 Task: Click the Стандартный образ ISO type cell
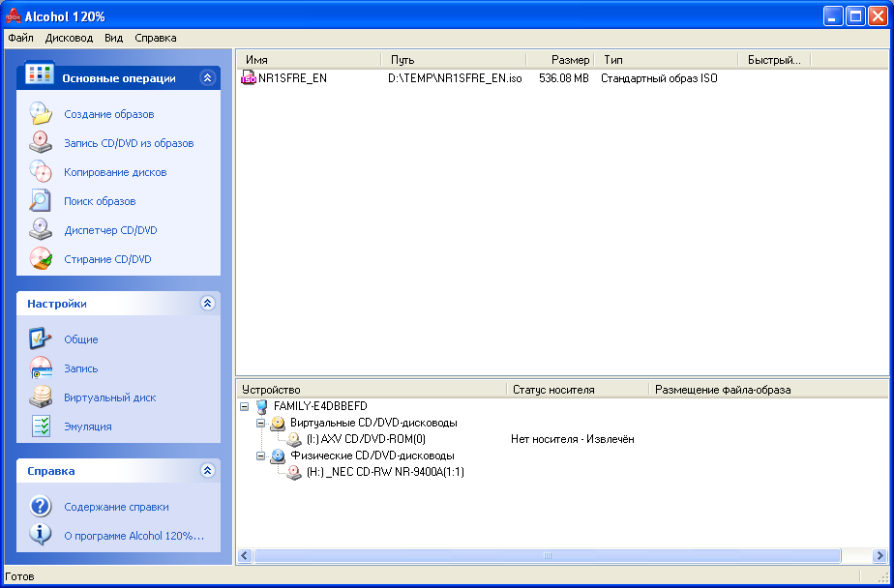tap(659, 78)
